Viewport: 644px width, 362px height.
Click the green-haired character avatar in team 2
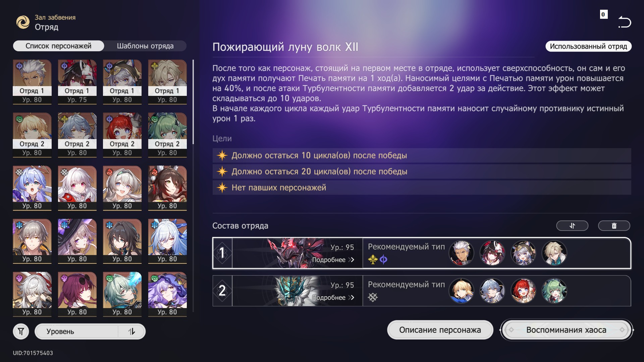click(554, 291)
